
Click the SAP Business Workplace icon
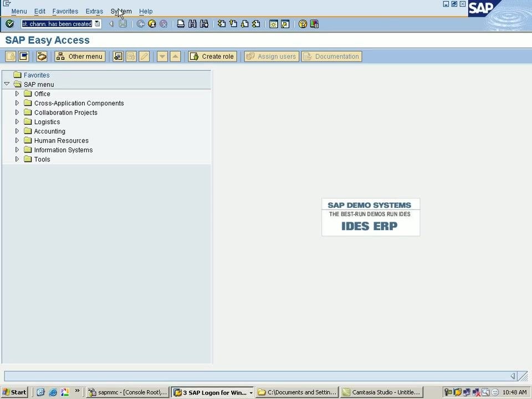pyautogui.click(x=42, y=57)
